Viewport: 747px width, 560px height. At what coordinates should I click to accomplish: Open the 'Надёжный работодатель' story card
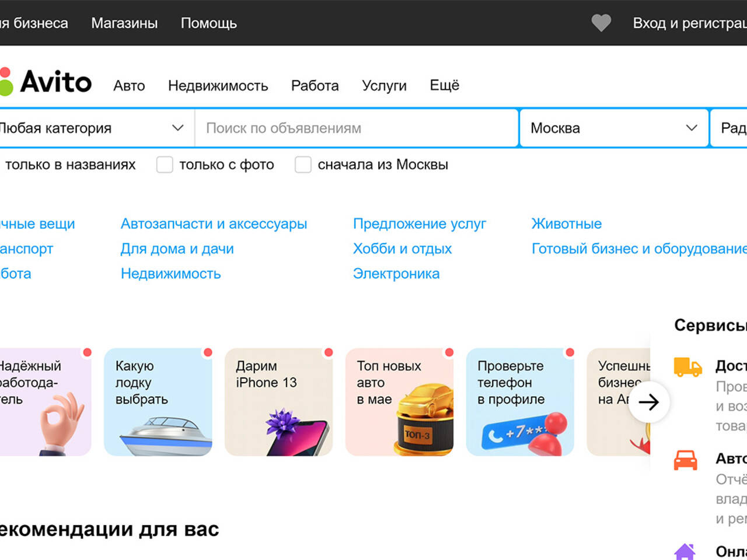(x=46, y=402)
